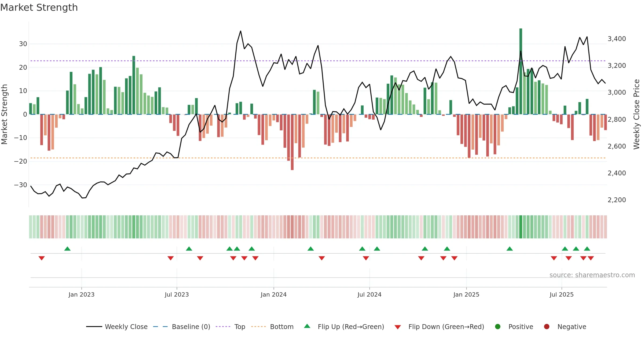Click the deepest red bar below the Bottom line

[292, 142]
